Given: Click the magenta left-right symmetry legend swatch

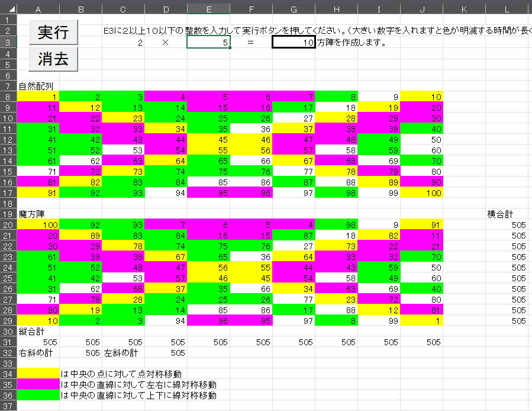Looking at the screenshot, I should click(38, 384).
